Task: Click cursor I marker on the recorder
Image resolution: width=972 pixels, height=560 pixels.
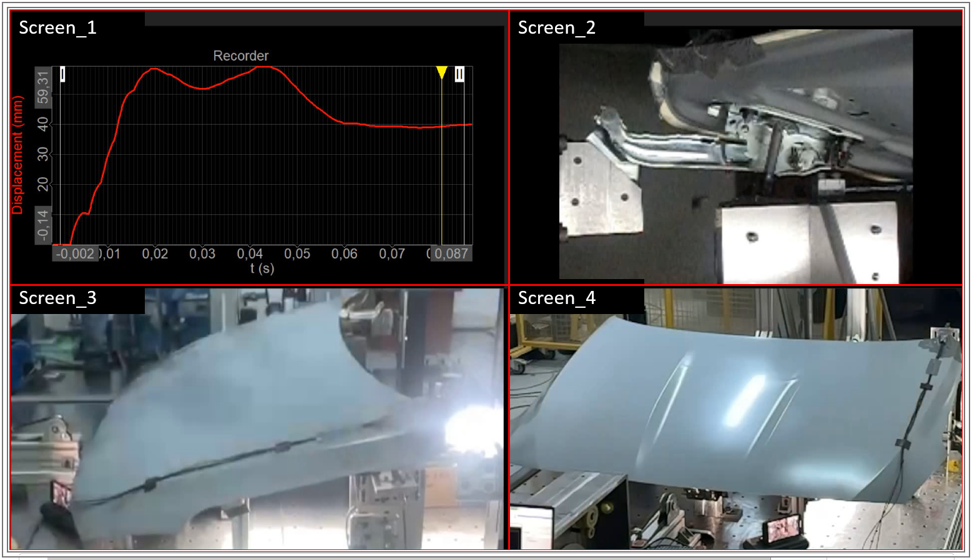Action: (x=62, y=74)
